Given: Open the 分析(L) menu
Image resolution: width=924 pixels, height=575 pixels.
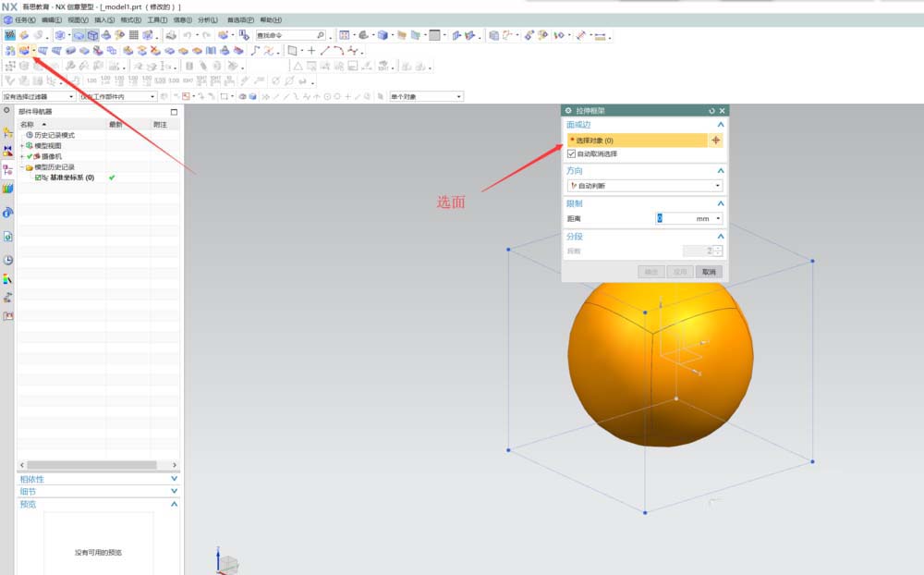Looking at the screenshot, I should pyautogui.click(x=208, y=19).
